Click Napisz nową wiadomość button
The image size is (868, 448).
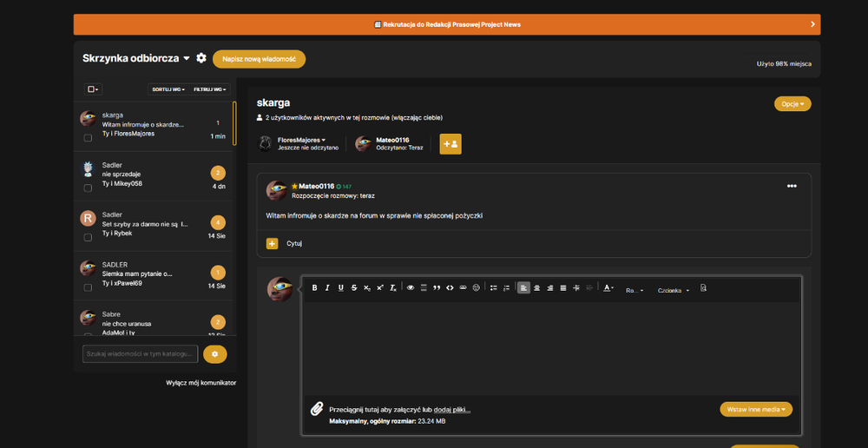pyautogui.click(x=259, y=59)
